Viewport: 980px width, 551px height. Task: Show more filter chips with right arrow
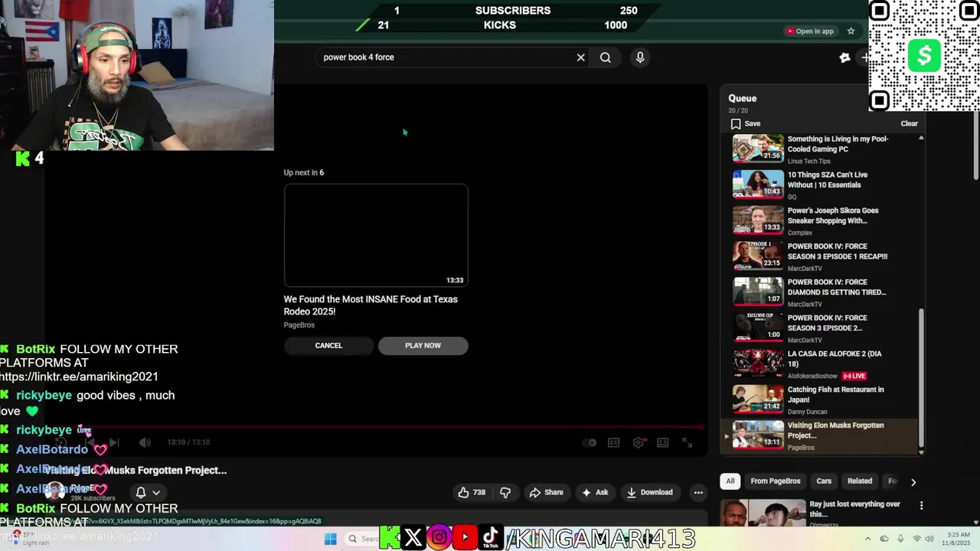[913, 481]
